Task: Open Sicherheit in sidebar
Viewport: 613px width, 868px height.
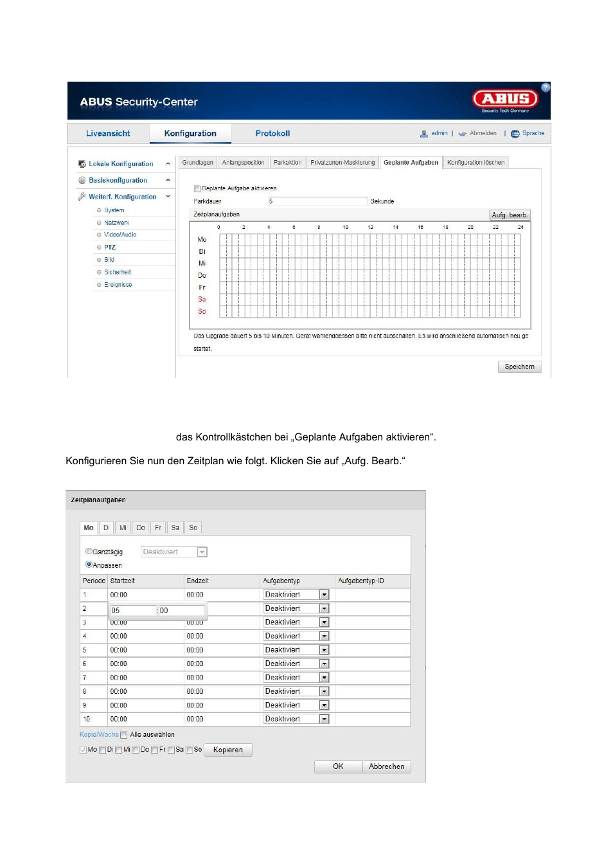Action: pos(118,272)
